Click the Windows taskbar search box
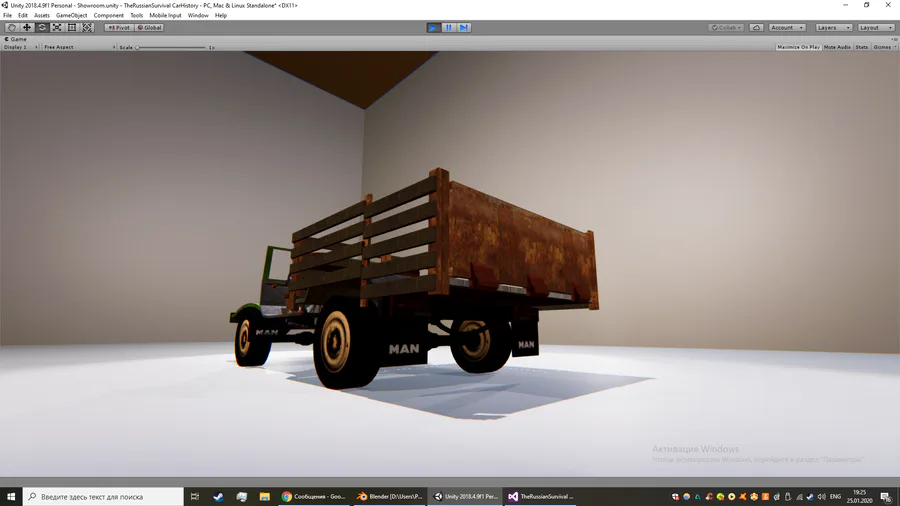 click(103, 497)
